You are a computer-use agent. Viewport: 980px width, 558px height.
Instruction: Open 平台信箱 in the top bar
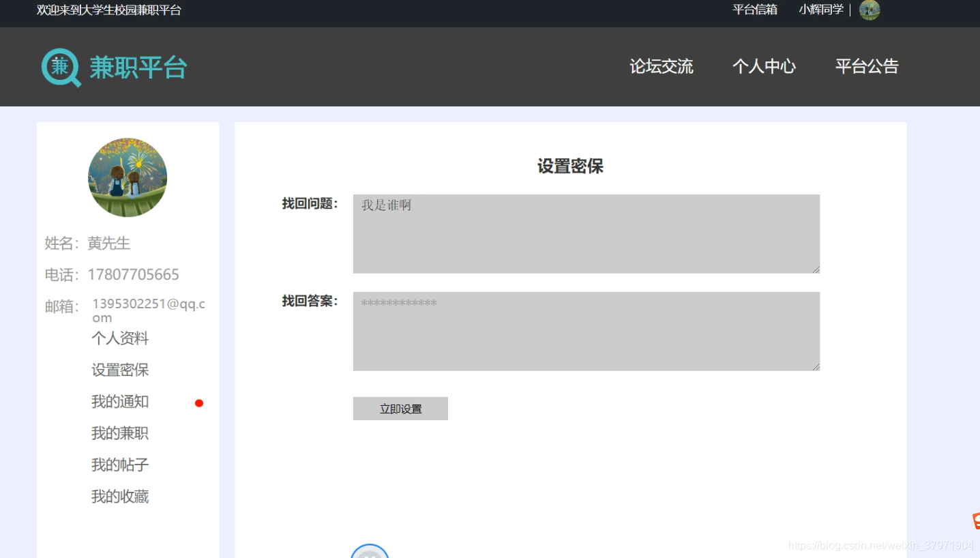[754, 10]
